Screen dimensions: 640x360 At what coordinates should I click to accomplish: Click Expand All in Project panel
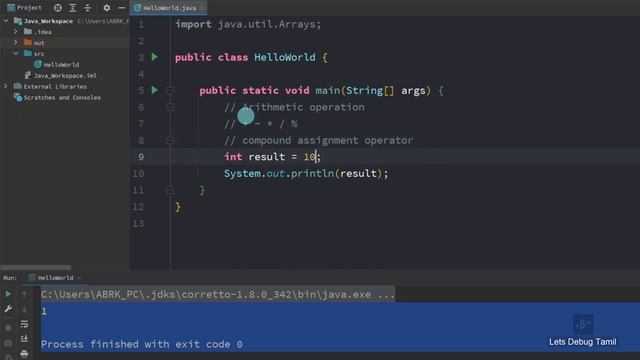pos(73,8)
